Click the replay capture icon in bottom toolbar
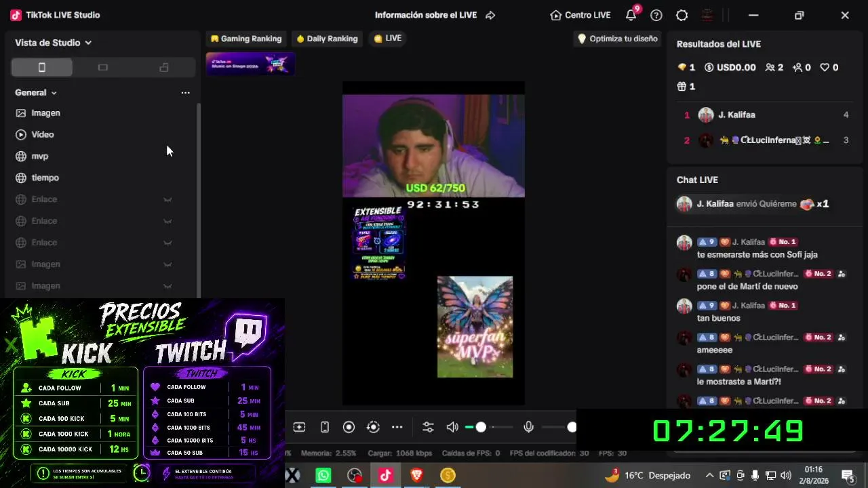868x488 pixels. [373, 427]
